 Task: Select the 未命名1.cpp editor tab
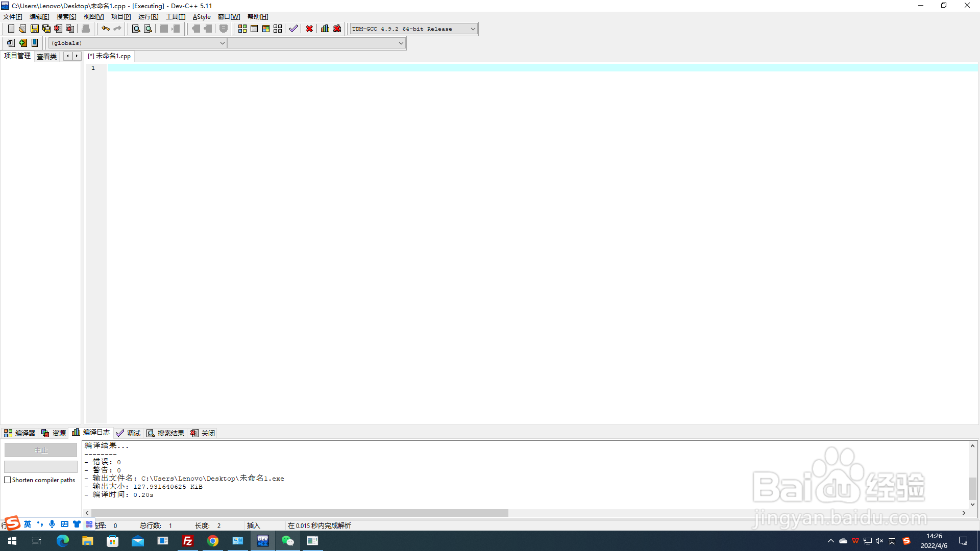[x=109, y=56]
